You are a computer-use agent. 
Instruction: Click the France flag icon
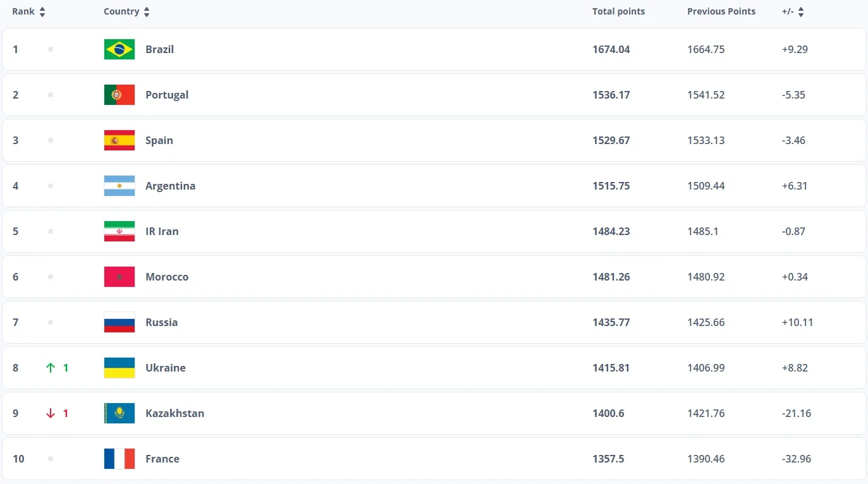point(119,459)
